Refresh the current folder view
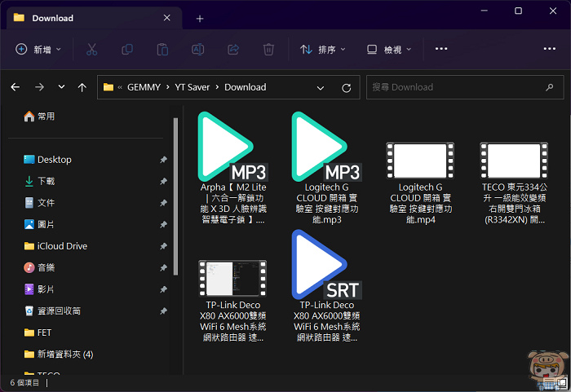This screenshot has height=392, width=571. pyautogui.click(x=346, y=87)
